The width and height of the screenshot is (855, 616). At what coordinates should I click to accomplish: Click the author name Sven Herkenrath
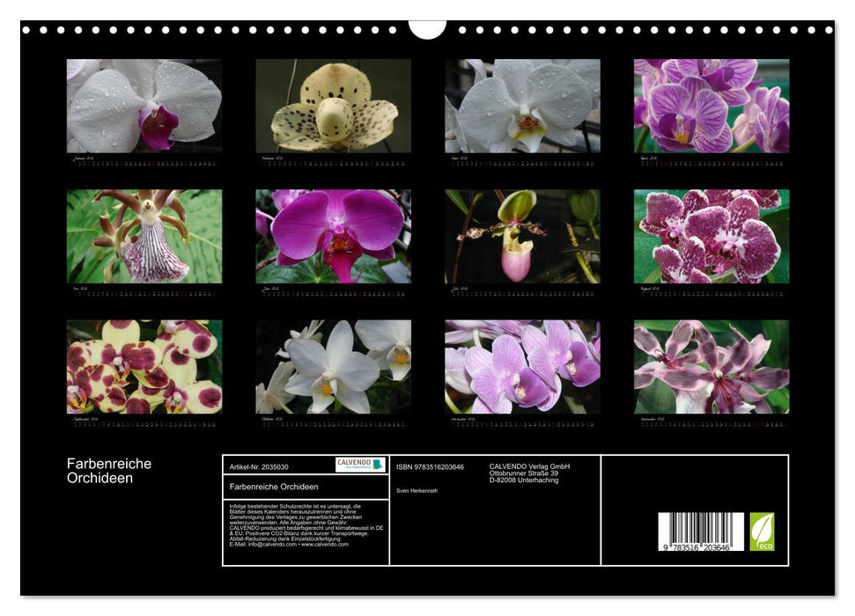coord(417,490)
